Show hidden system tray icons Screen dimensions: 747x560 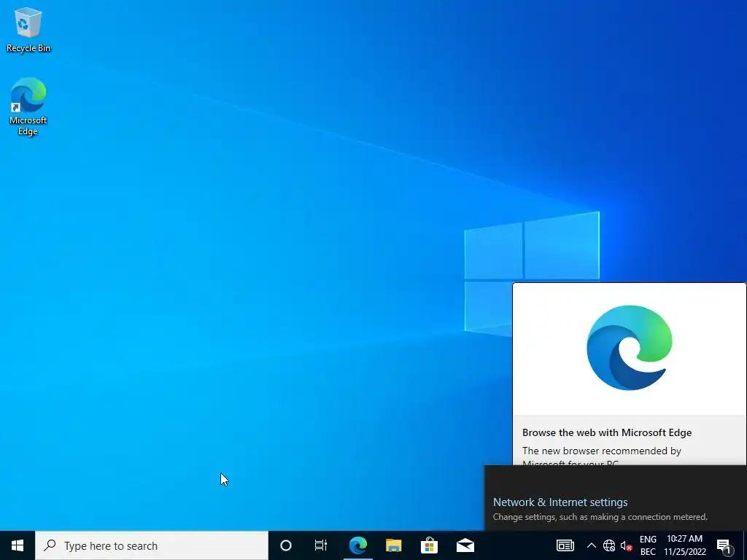tap(591, 545)
